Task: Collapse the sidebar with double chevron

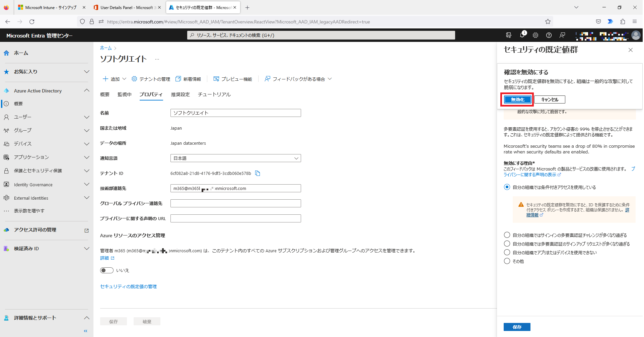Action: coord(86,331)
